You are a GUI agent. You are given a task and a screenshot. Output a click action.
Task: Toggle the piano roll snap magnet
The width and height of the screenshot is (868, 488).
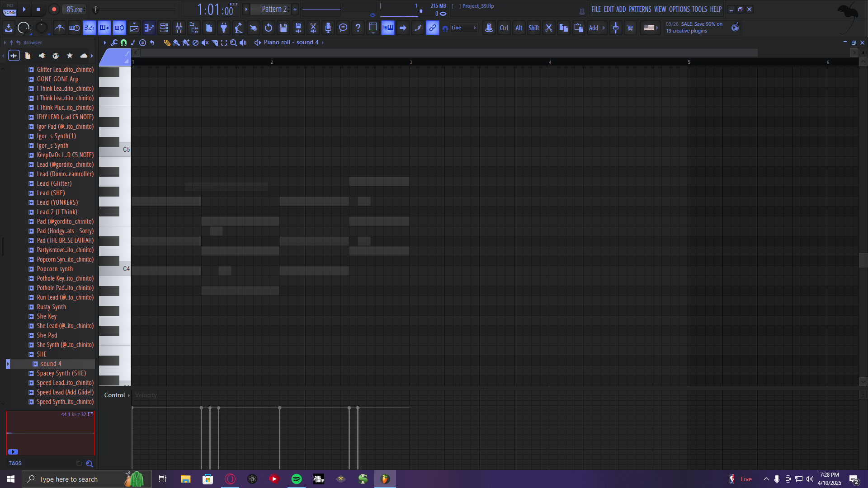point(123,42)
